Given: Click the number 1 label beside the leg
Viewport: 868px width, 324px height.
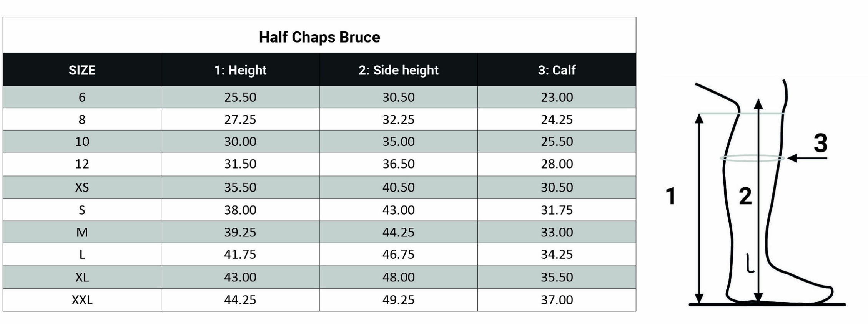Looking at the screenshot, I should click(x=671, y=196).
